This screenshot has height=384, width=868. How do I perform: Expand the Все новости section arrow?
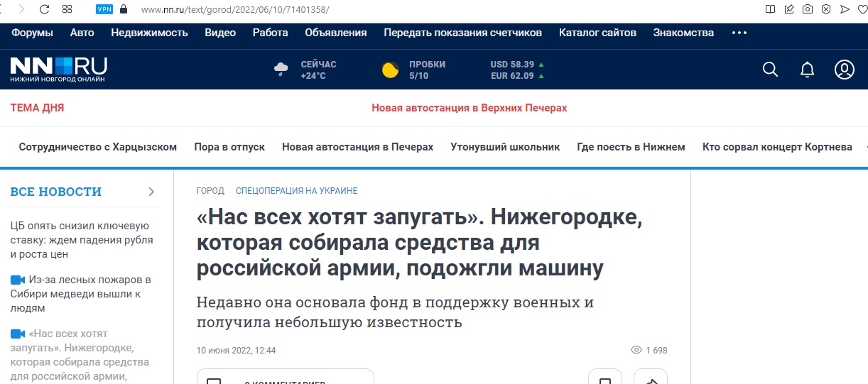[x=151, y=192]
